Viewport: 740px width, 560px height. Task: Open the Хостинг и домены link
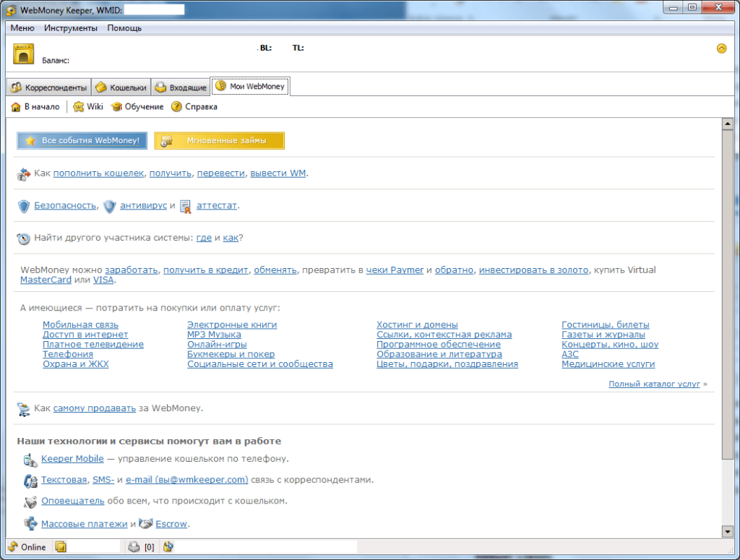(x=417, y=324)
